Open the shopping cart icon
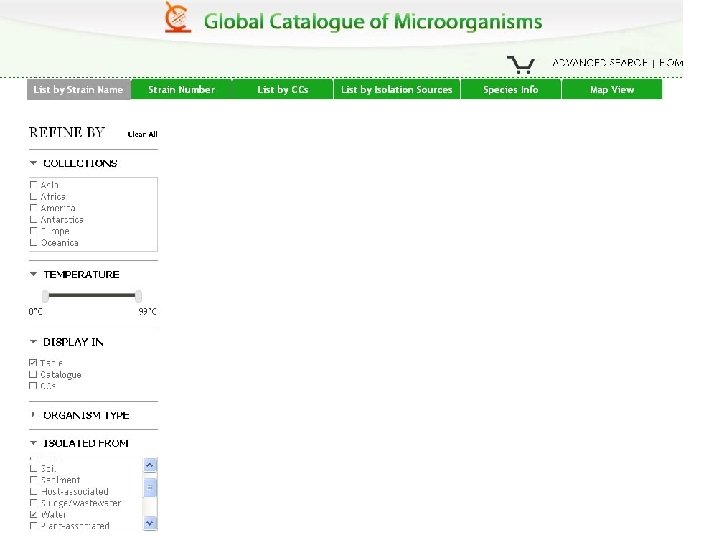Viewport: 720px width, 540px height. (x=520, y=65)
